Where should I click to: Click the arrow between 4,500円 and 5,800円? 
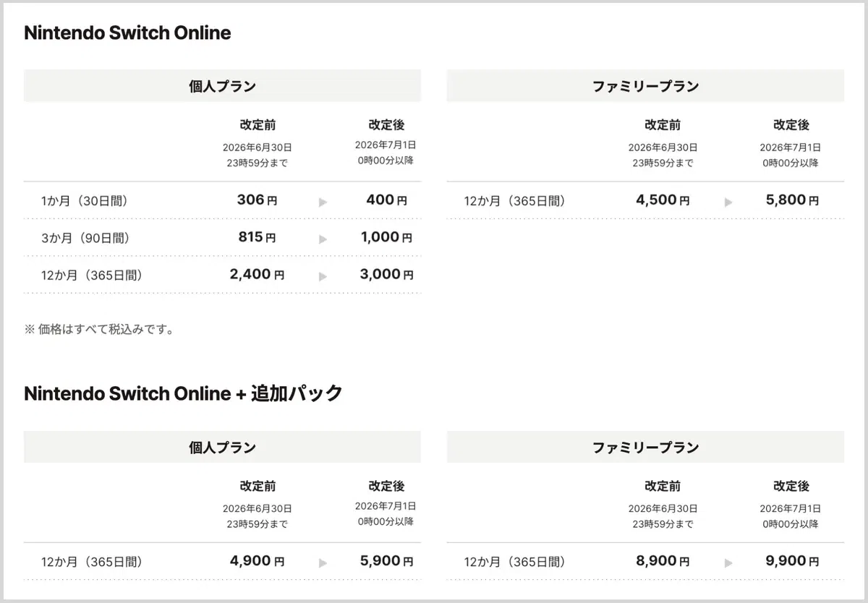pos(728,202)
